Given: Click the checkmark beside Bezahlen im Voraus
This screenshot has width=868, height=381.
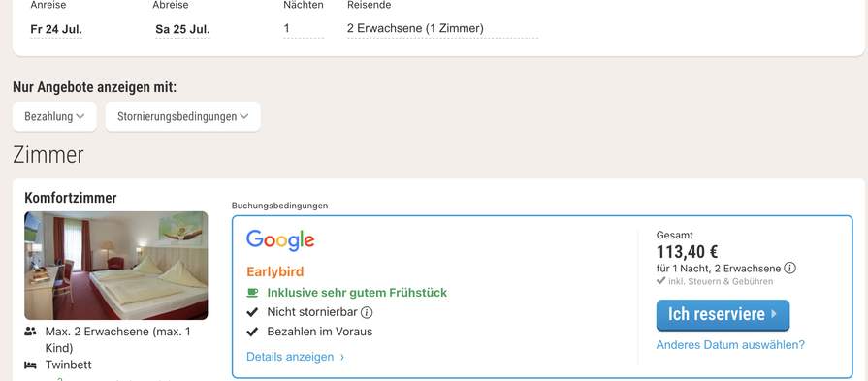Looking at the screenshot, I should tap(252, 332).
